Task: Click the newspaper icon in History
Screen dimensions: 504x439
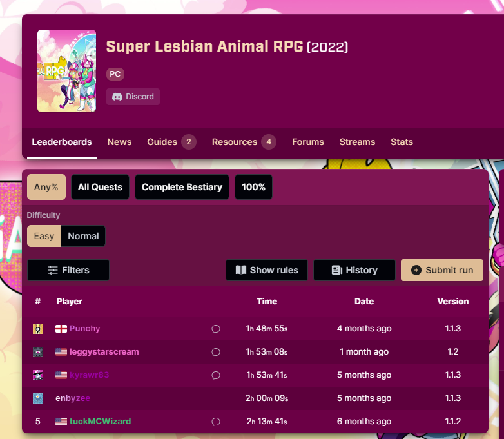Action: pos(337,270)
